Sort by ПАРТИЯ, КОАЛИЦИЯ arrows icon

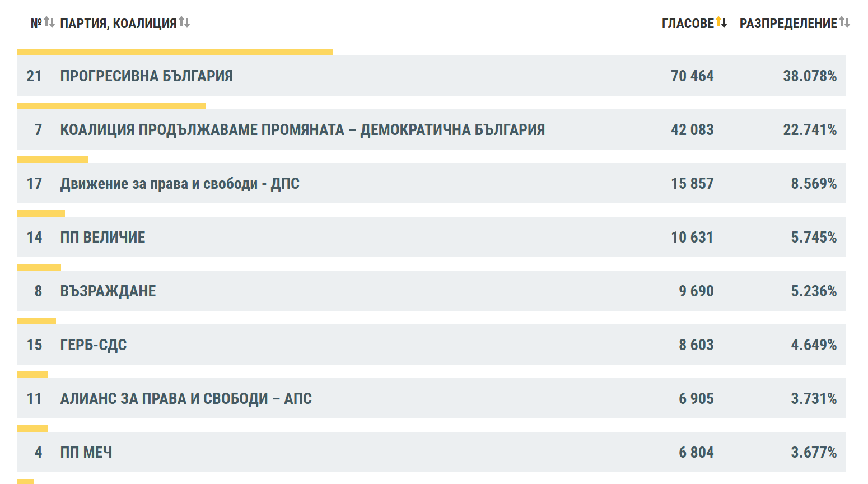click(x=184, y=22)
